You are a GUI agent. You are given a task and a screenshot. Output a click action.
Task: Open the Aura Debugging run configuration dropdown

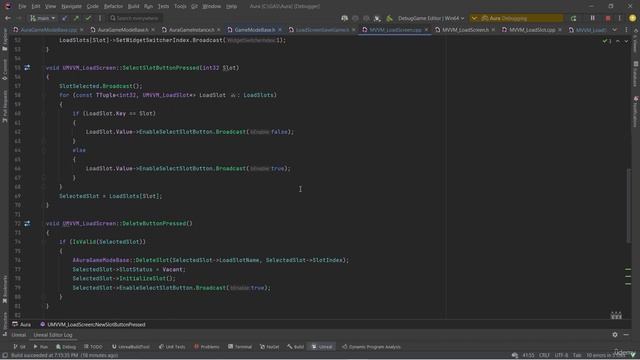tap(516, 18)
